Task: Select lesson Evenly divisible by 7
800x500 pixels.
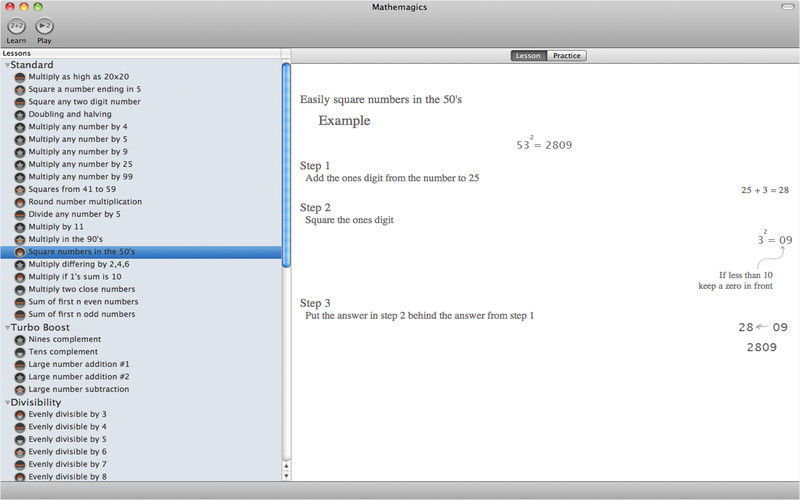Action: 141,464
